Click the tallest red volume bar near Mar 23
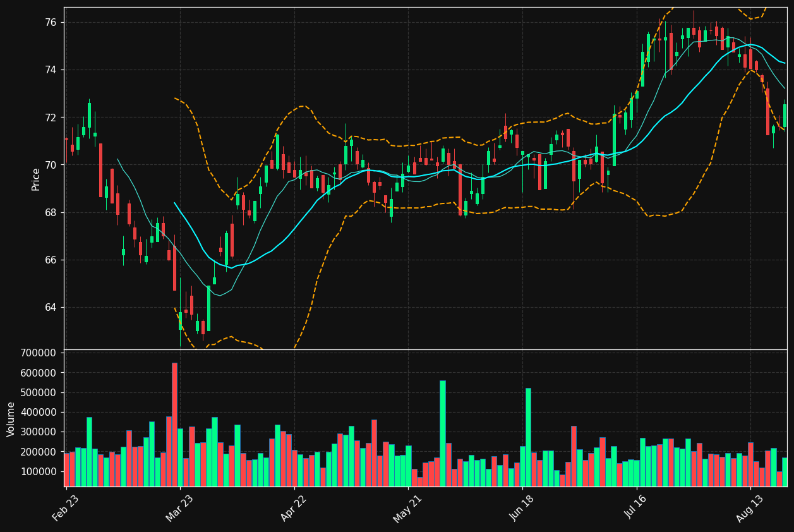794x532 pixels. [174, 425]
